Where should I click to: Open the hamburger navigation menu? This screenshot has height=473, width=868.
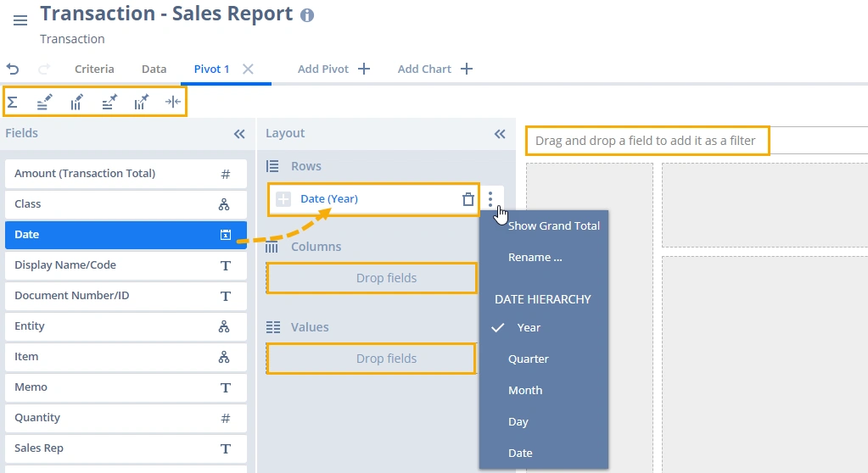tap(20, 20)
